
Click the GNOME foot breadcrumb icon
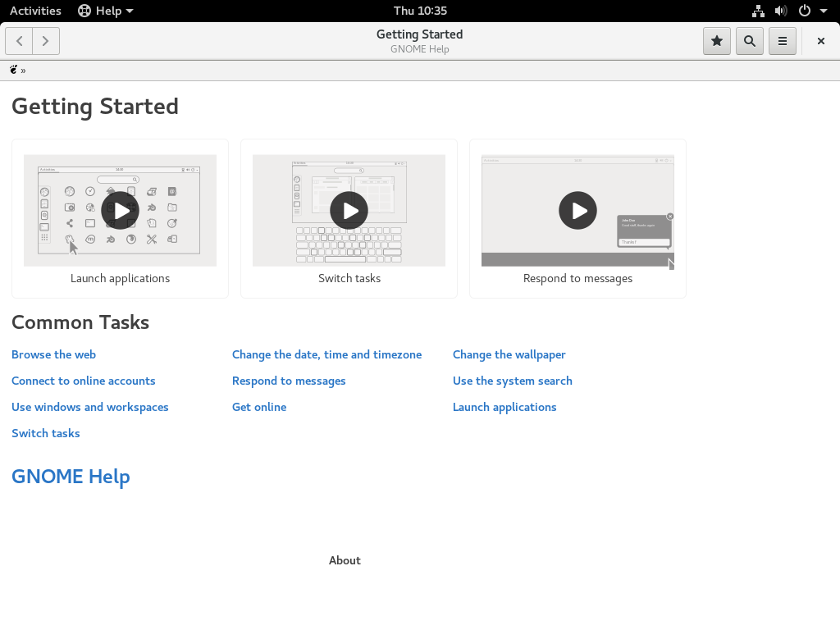point(14,70)
